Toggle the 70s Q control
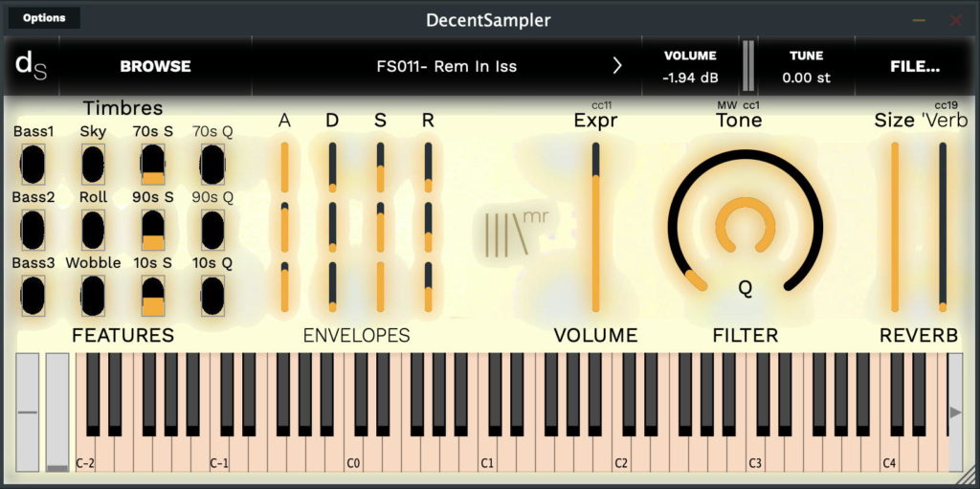This screenshot has width=980, height=489. (x=212, y=164)
